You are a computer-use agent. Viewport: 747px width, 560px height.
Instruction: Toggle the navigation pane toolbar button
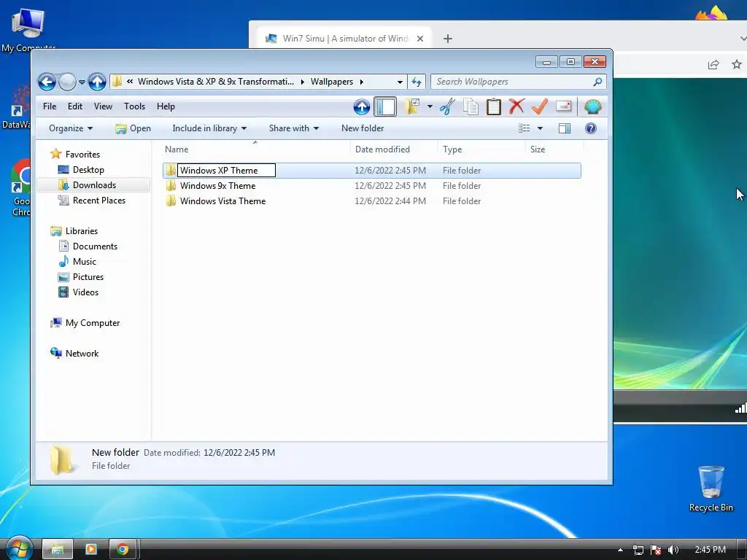click(x=385, y=106)
